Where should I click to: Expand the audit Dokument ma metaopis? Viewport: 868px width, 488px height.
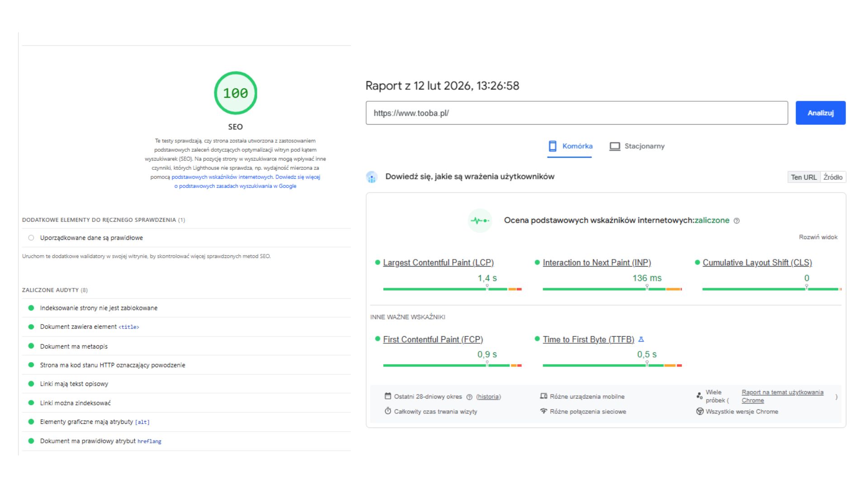(x=74, y=347)
